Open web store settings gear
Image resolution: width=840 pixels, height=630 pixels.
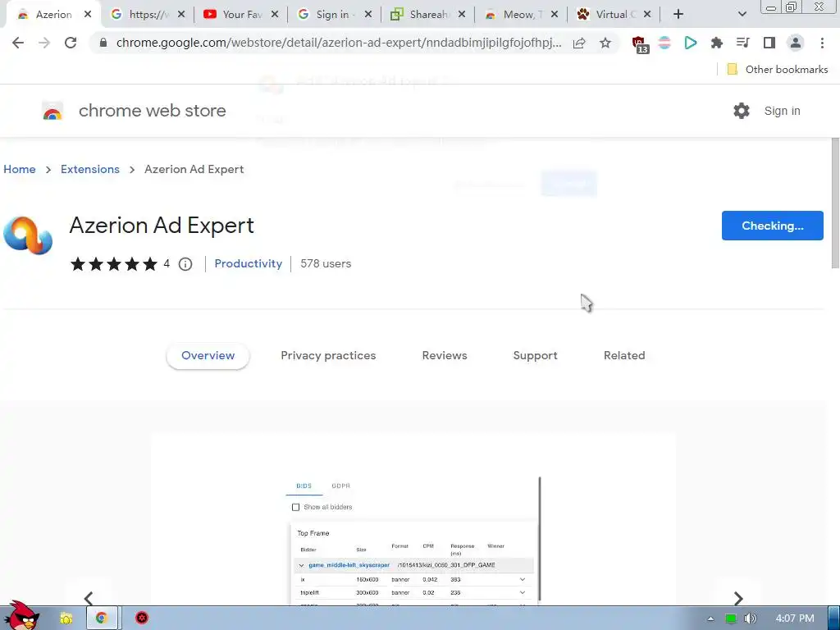(x=742, y=111)
